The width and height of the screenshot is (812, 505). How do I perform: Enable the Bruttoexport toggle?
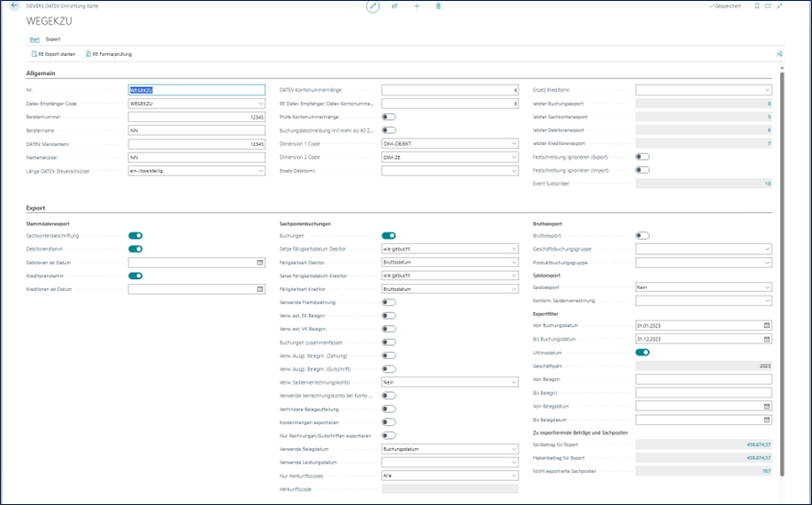pos(642,236)
